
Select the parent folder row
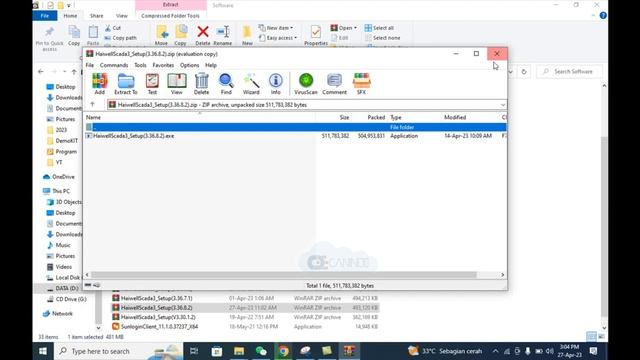(x=296, y=127)
